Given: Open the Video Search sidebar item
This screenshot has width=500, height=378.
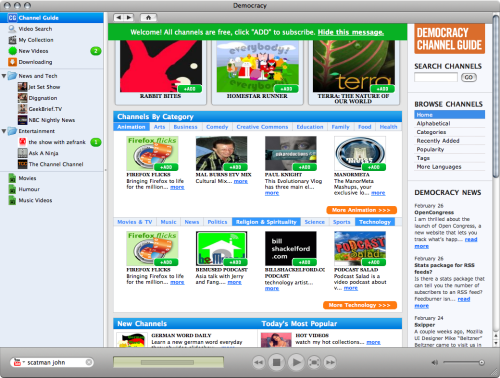Looking at the screenshot, I should pos(35,29).
